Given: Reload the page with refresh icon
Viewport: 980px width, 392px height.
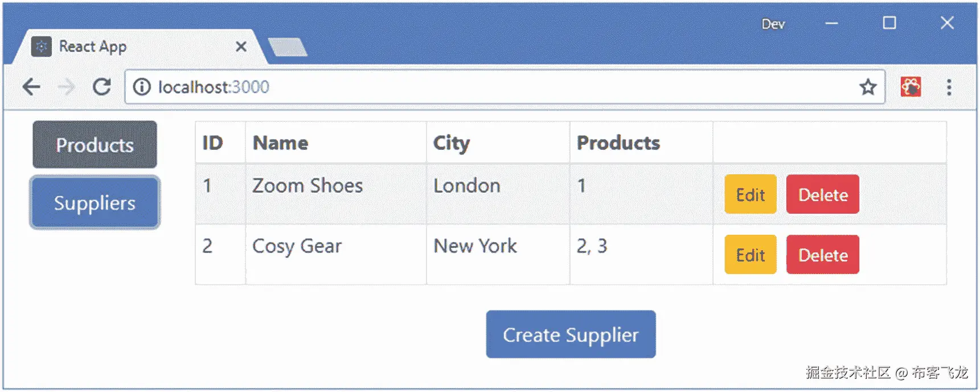Looking at the screenshot, I should pyautogui.click(x=102, y=87).
